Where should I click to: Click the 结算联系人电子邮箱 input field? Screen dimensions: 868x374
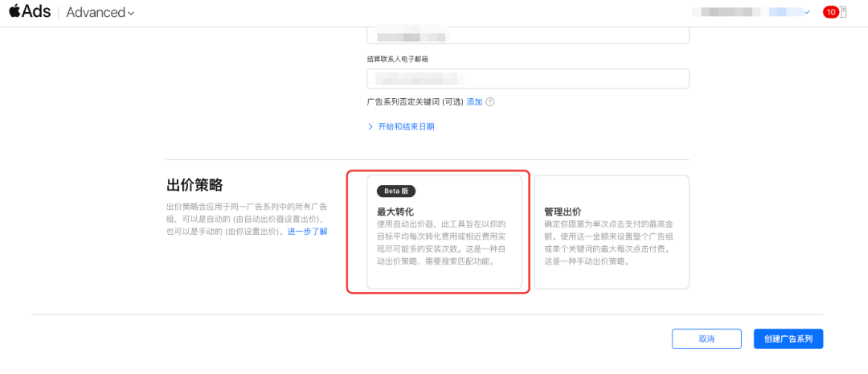tap(527, 79)
